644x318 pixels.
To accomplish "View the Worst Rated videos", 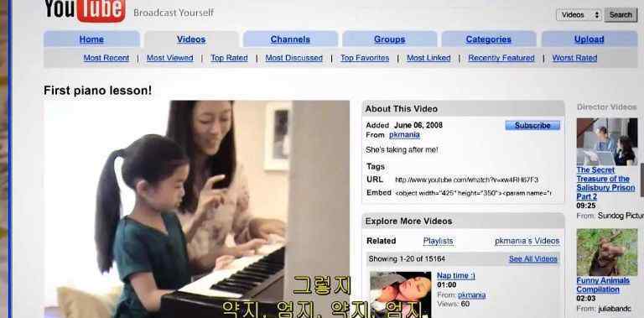I will pos(574,58).
